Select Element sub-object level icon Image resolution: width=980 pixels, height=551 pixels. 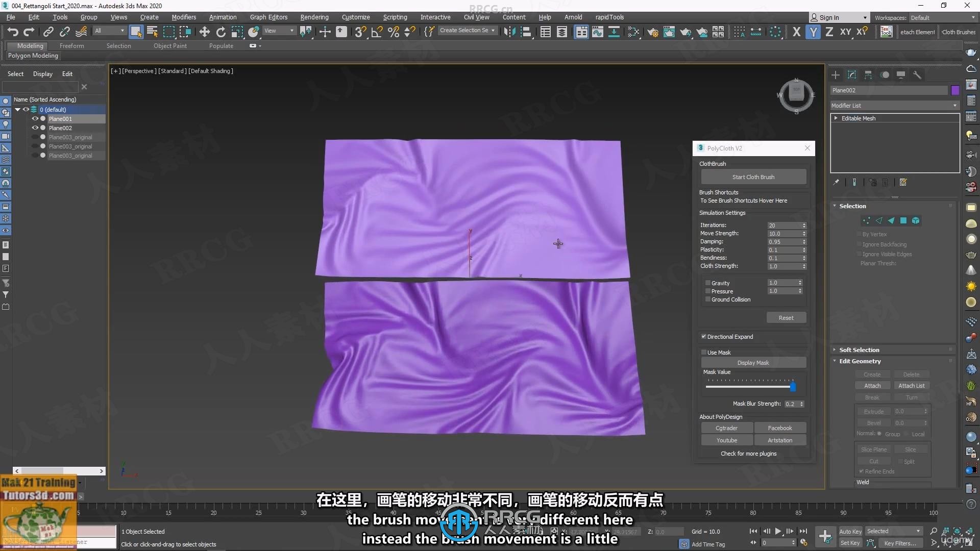point(916,221)
